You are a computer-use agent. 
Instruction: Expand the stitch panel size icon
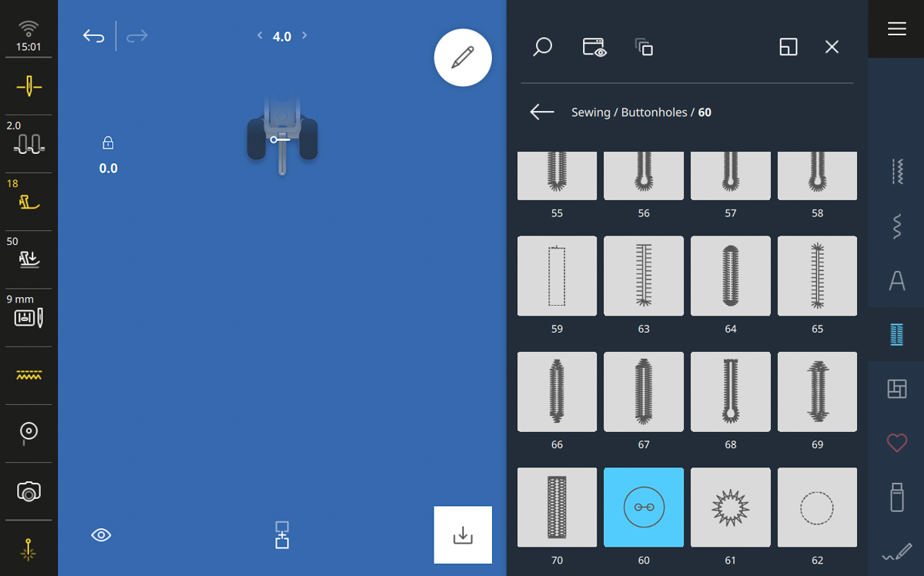[788, 47]
